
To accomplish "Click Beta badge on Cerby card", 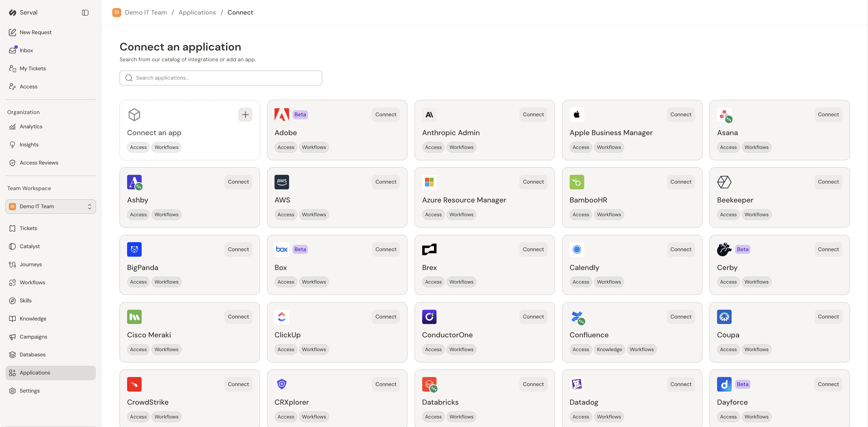I will coord(742,249).
